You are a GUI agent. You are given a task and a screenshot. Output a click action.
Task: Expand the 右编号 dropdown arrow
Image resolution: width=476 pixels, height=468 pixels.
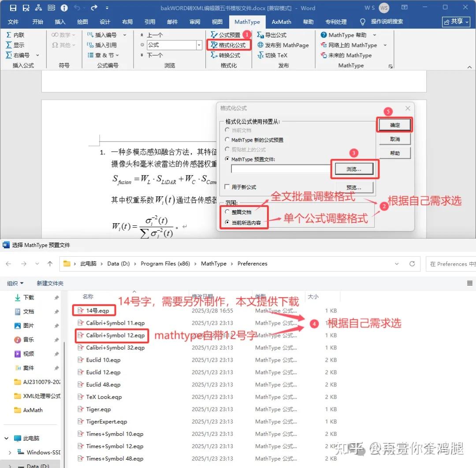[x=37, y=55]
